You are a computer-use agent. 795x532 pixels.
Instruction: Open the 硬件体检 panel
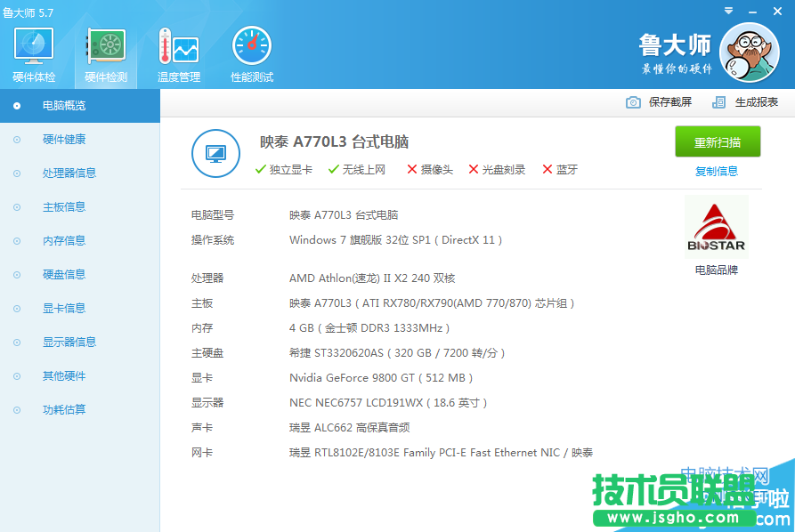click(33, 53)
